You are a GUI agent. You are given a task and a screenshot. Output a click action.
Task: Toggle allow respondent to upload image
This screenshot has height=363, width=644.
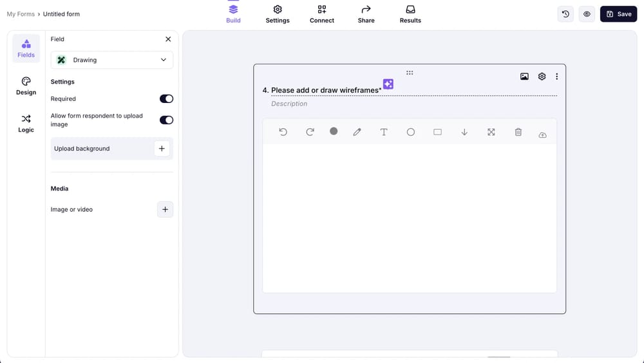[166, 120]
